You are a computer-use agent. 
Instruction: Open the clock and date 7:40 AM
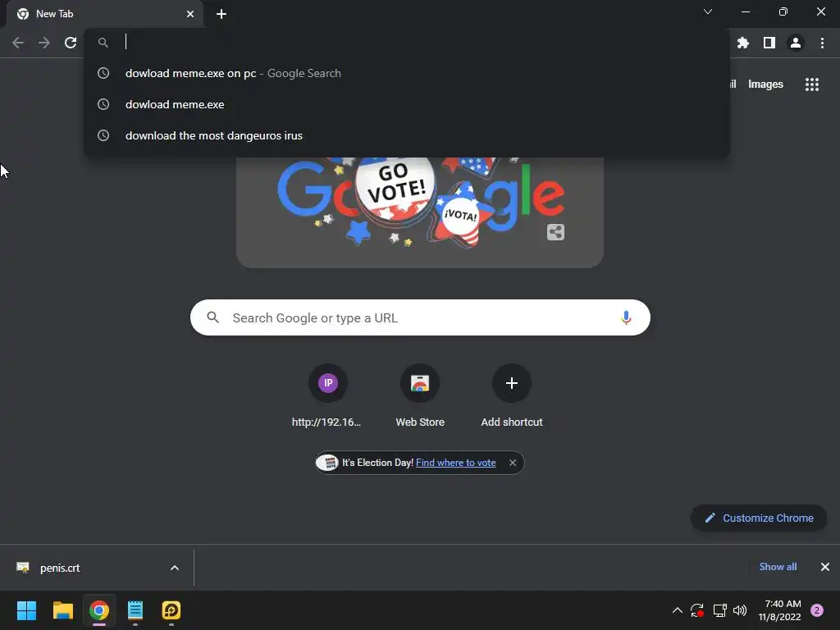[780, 610]
